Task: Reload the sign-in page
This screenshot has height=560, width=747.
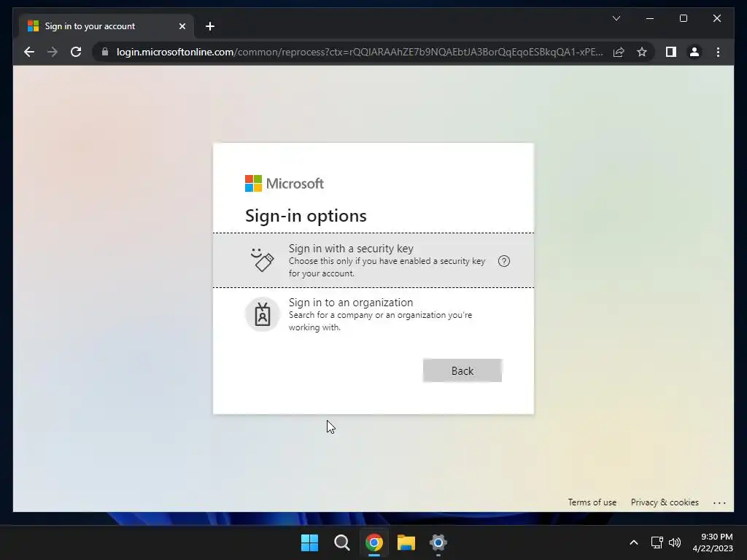Action: (76, 52)
